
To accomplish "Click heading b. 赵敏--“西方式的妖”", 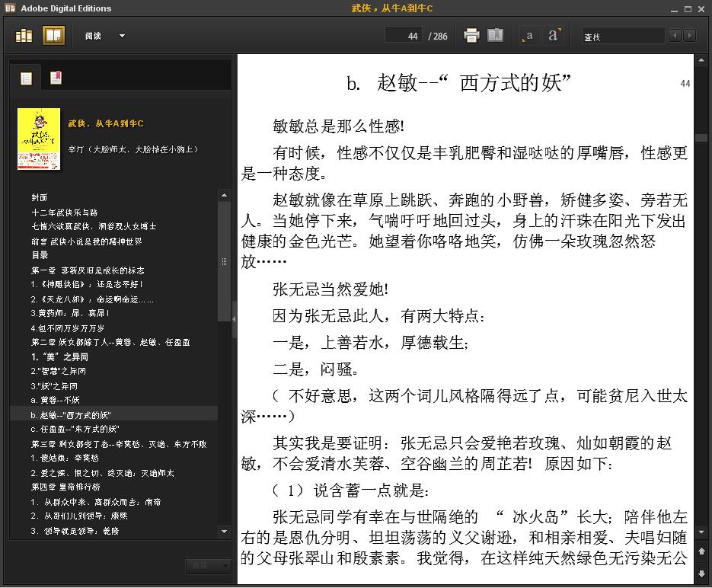I will [458, 83].
